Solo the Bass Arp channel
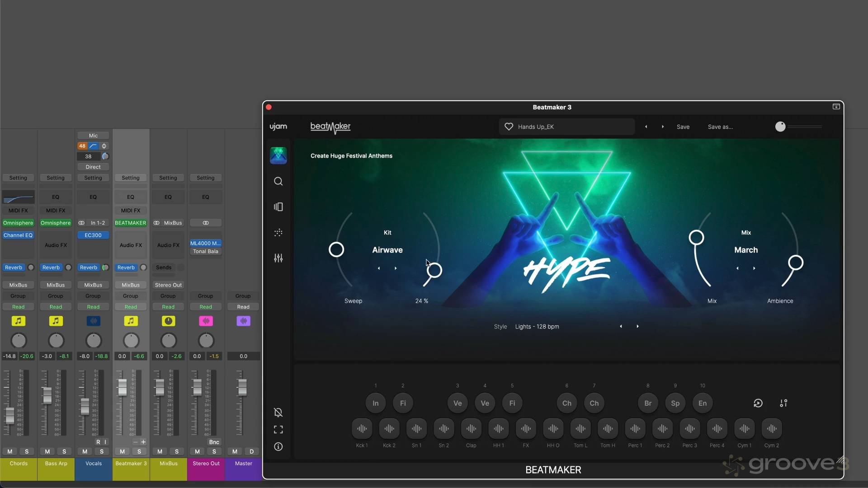 click(x=64, y=451)
